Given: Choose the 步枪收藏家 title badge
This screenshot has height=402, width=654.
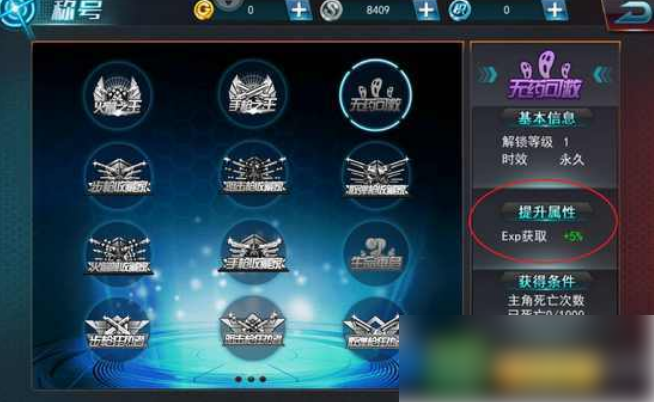Looking at the screenshot, I should tap(119, 175).
